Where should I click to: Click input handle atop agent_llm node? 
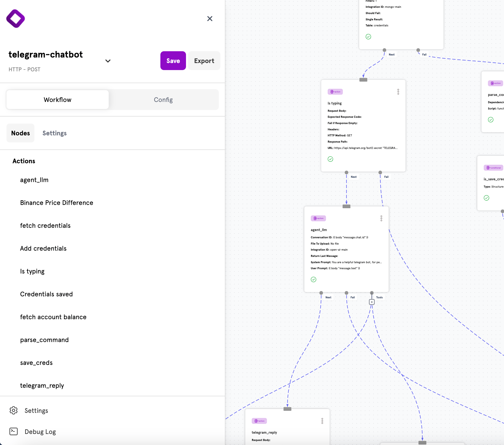[x=346, y=206]
